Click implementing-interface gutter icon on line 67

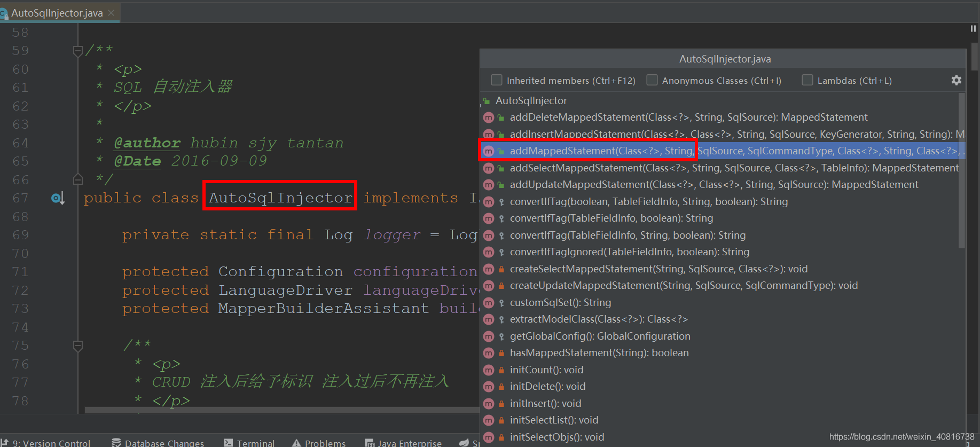click(x=58, y=199)
